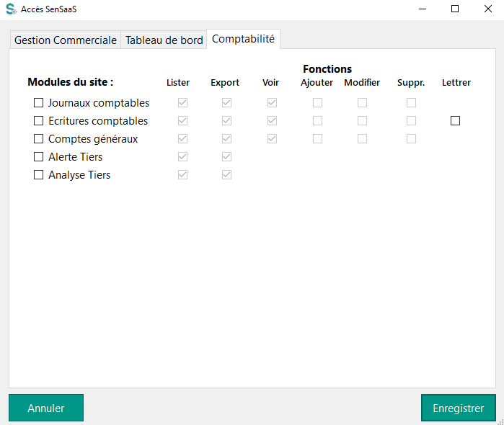Image resolution: width=504 pixels, height=425 pixels.
Task: Click the Export column header
Action: click(225, 83)
